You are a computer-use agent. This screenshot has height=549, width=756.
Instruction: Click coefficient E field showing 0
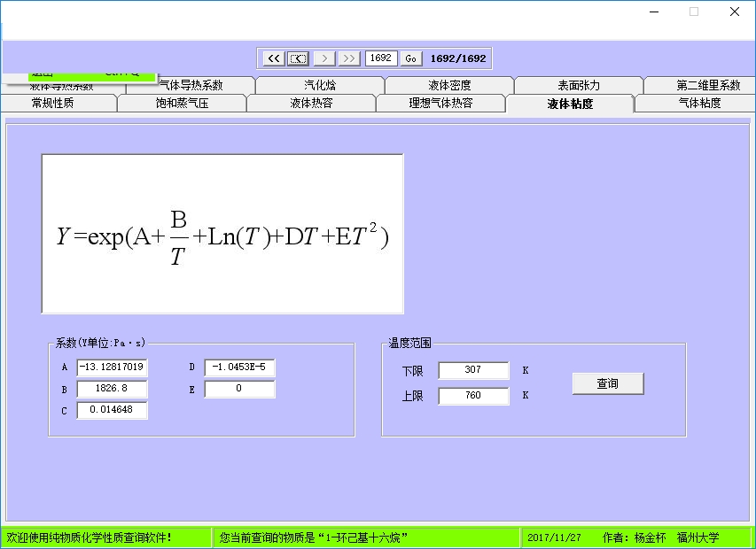coord(239,389)
